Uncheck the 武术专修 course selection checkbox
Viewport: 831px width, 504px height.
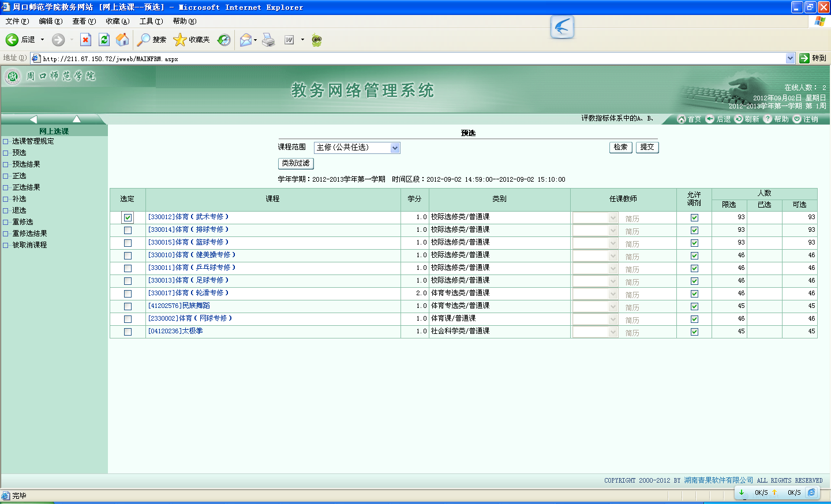[128, 217]
